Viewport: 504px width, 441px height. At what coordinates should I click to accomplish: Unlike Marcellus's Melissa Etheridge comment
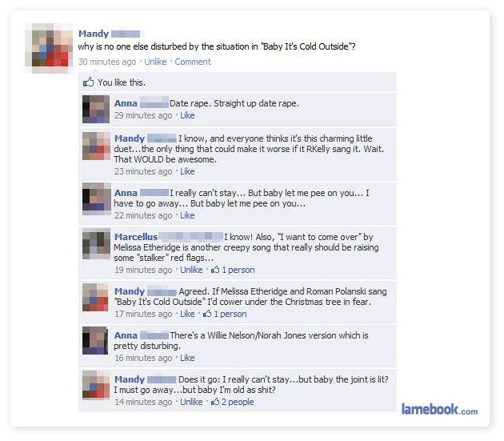click(x=191, y=270)
